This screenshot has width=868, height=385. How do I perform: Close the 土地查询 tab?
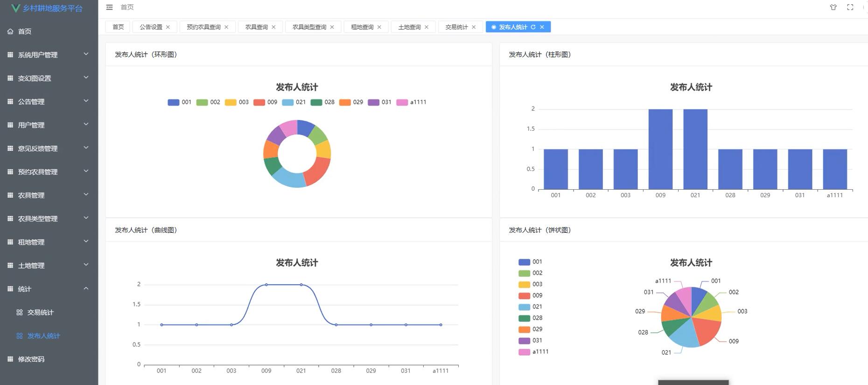pyautogui.click(x=427, y=27)
